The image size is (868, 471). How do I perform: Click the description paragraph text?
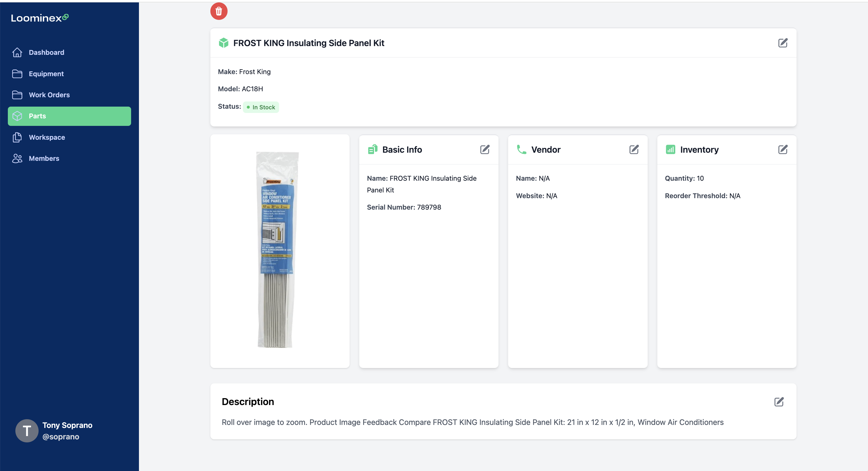[472, 422]
